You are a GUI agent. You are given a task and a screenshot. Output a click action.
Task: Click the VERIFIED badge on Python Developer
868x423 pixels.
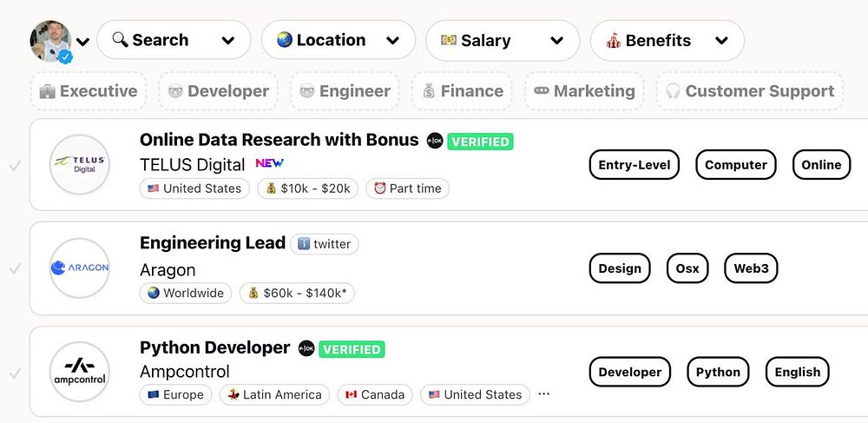352,349
